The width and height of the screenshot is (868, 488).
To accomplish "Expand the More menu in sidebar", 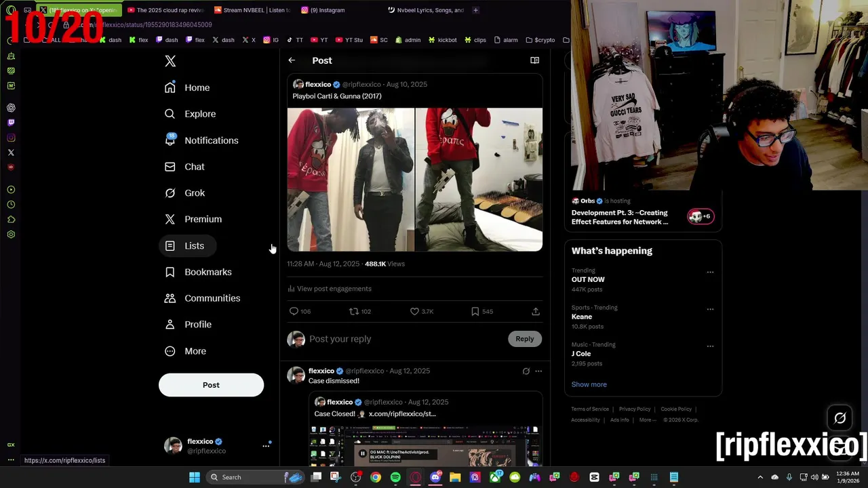I will point(186,351).
